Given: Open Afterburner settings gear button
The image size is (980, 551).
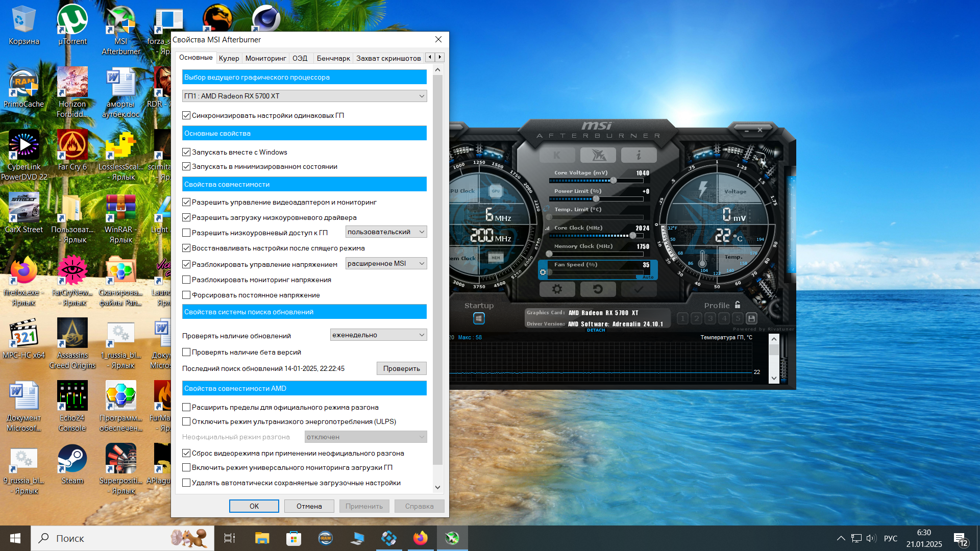Looking at the screenshot, I should pos(557,289).
